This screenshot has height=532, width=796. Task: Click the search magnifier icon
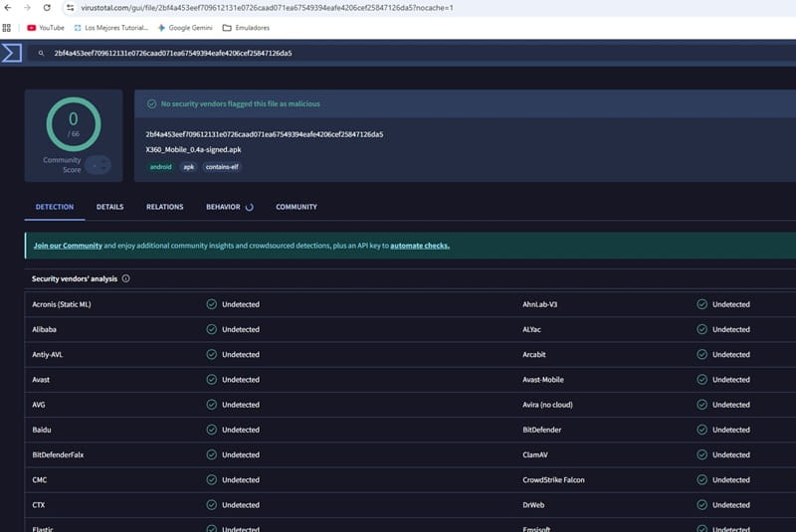coord(41,53)
